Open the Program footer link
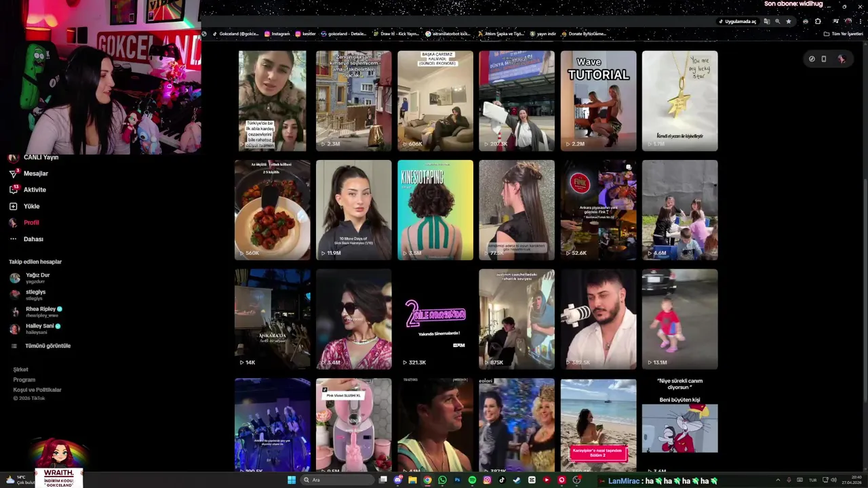 [24, 380]
